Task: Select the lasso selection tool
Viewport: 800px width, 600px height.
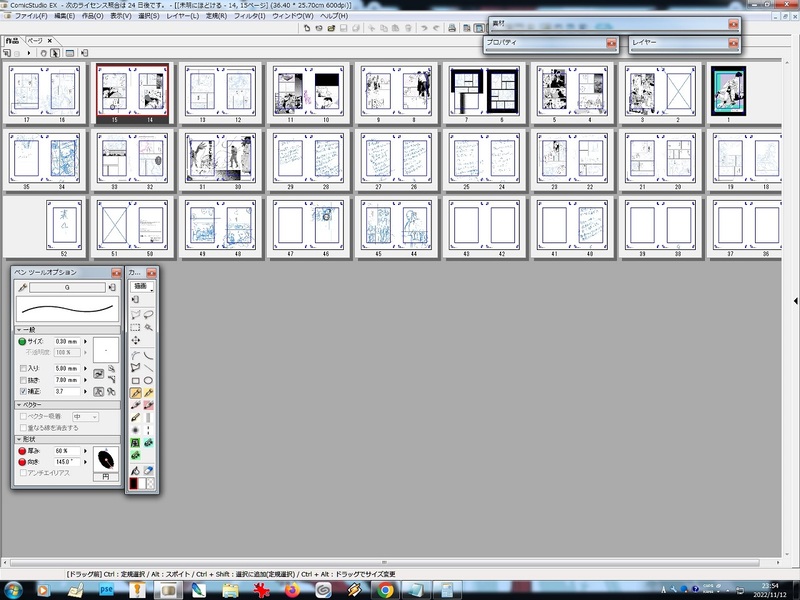Action: point(148,314)
